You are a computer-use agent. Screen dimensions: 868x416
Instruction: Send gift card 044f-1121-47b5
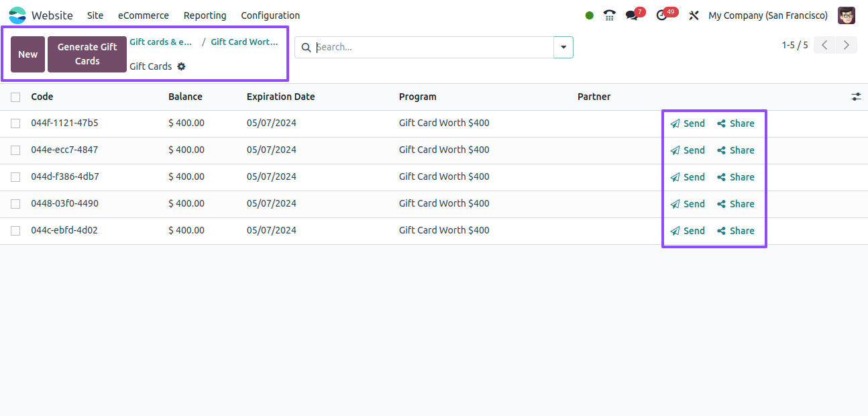688,123
